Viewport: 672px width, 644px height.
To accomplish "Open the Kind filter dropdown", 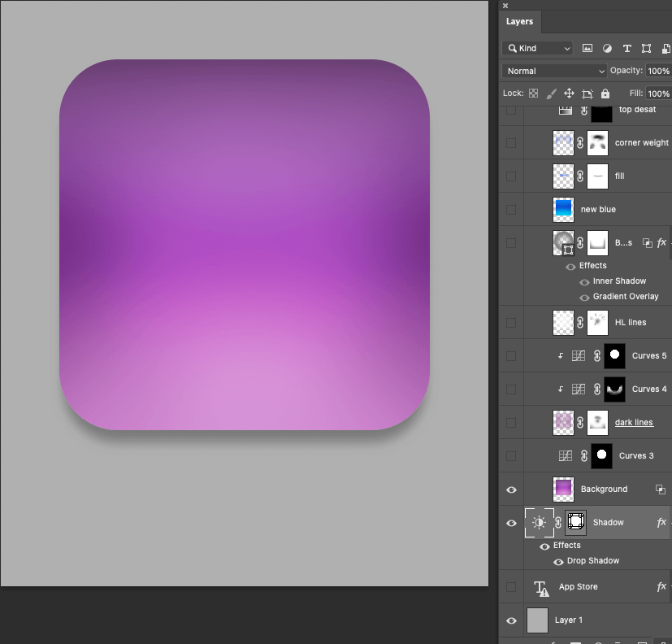I will [537, 49].
